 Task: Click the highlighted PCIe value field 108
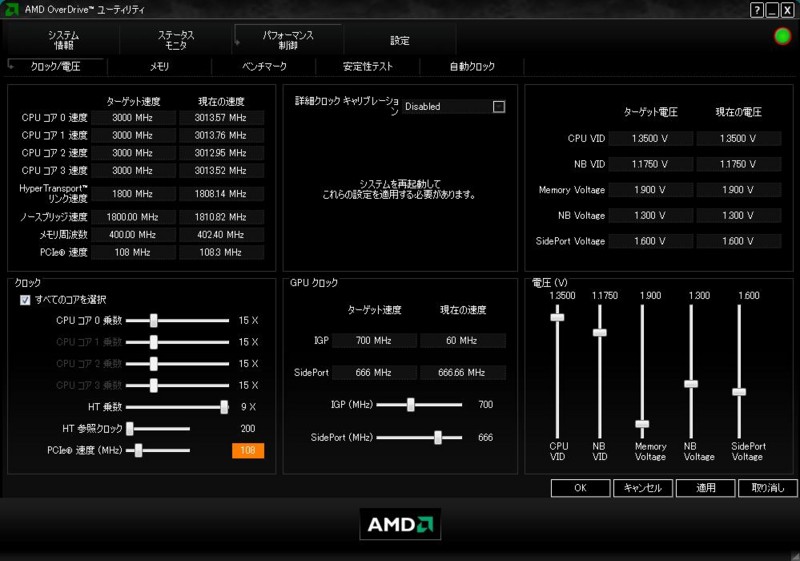[x=248, y=450]
